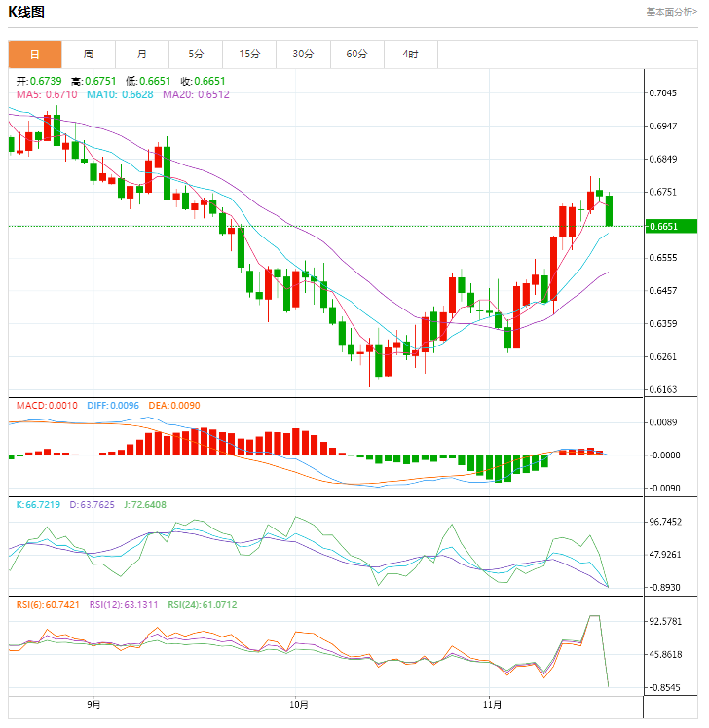Image resolution: width=709 pixels, height=728 pixels.
Task: Click the 47.9261 KDJ axis label
Action: coord(665,555)
